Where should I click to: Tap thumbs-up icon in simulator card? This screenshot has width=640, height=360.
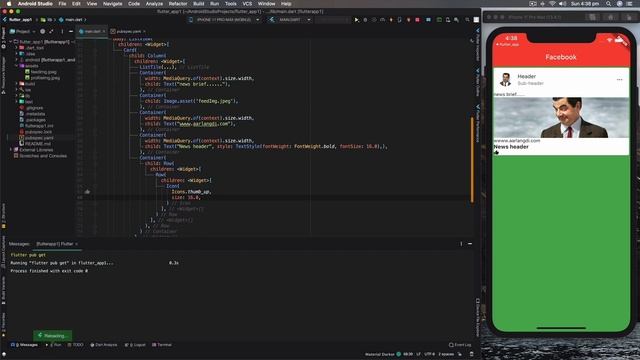tap(496, 152)
